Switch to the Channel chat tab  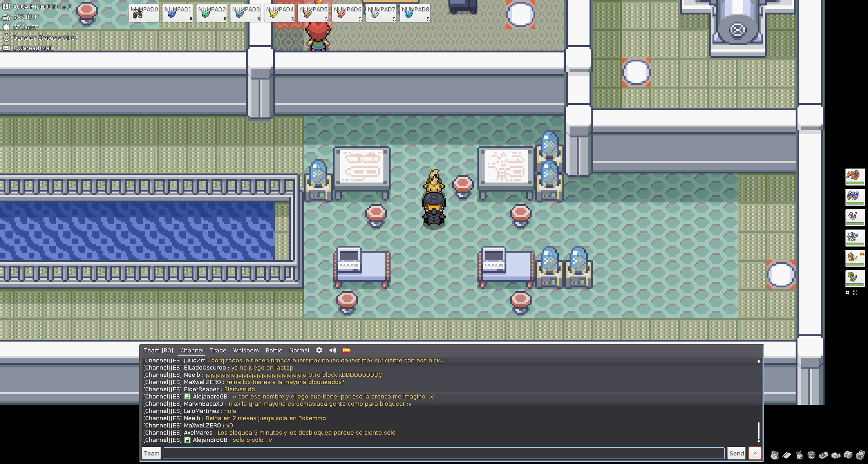[192, 350]
